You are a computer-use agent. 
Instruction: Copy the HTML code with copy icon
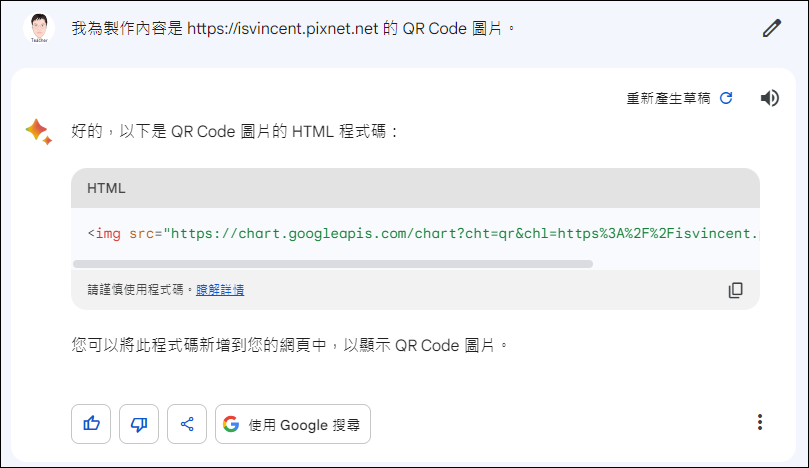(x=735, y=290)
